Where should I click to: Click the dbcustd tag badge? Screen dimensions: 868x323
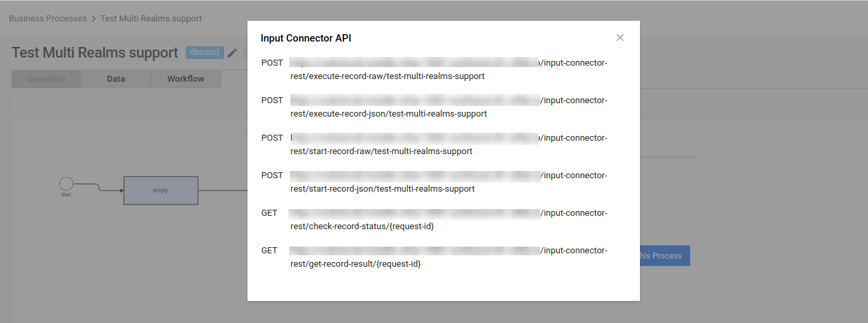tap(205, 52)
